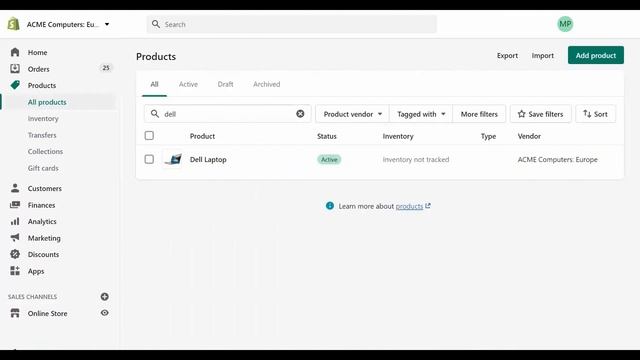Click the Vendor column header
Image resolution: width=640 pixels, height=360 pixels.
point(529,136)
